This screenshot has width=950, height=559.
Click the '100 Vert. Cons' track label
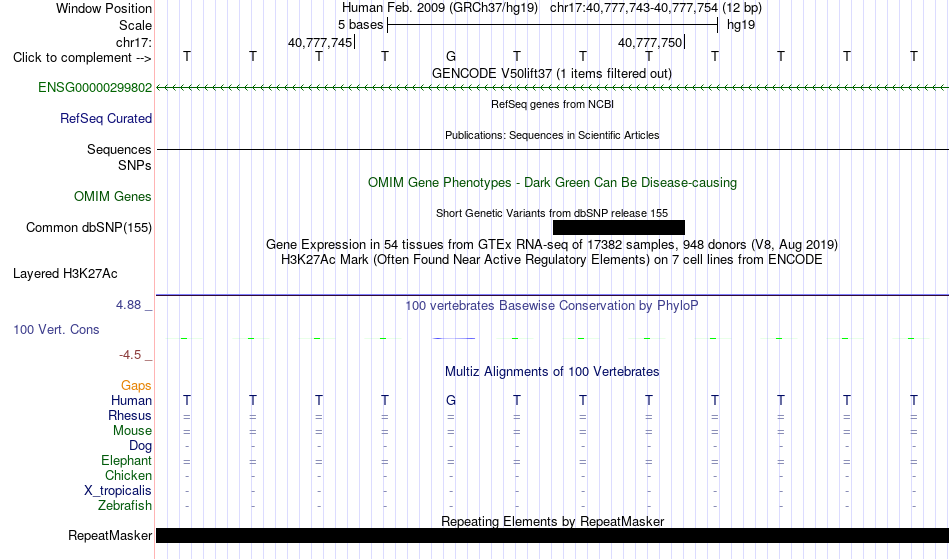56,329
